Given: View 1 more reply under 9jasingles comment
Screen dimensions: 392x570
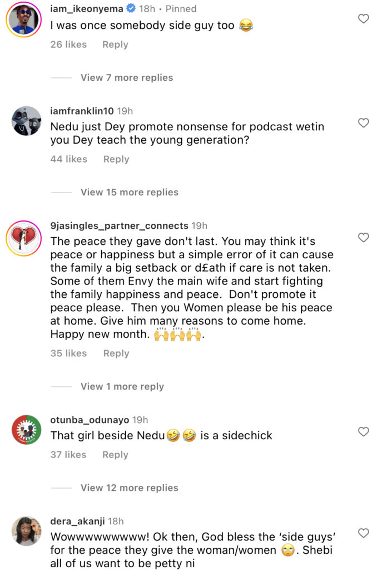Looking at the screenshot, I should [122, 387].
